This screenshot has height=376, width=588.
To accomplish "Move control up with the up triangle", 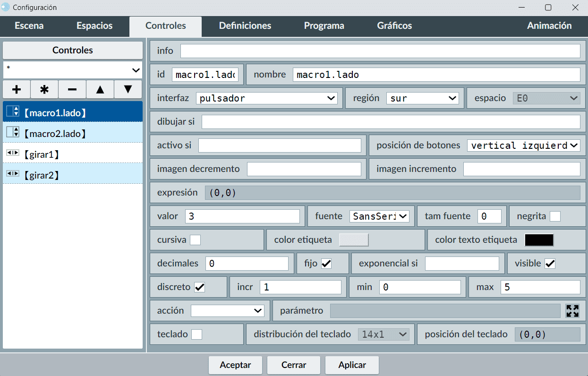I will point(100,89).
